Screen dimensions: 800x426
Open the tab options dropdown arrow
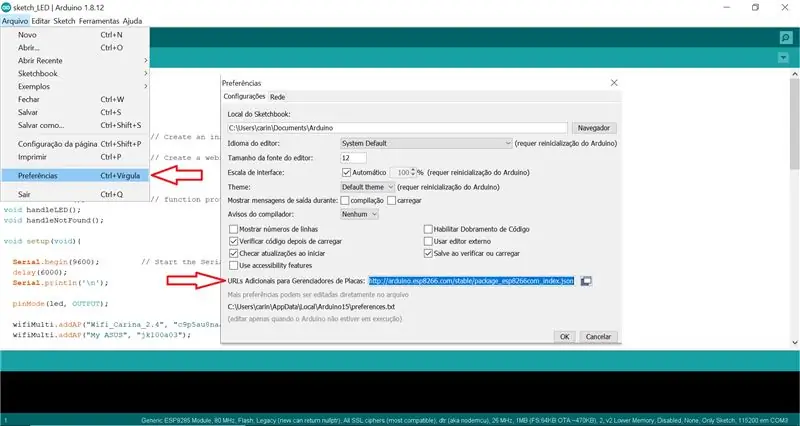pos(784,58)
